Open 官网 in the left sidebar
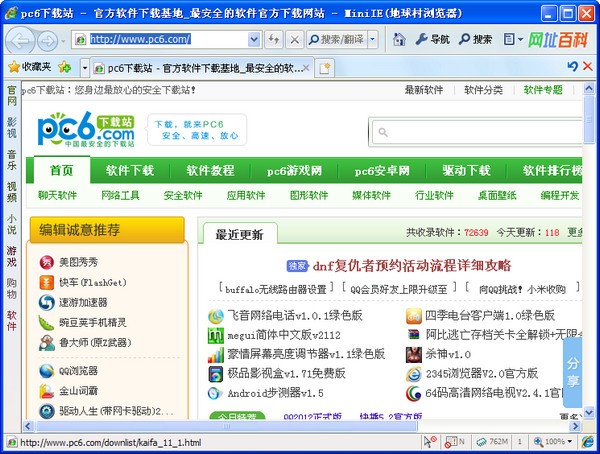The height and width of the screenshot is (454, 600). [12, 96]
